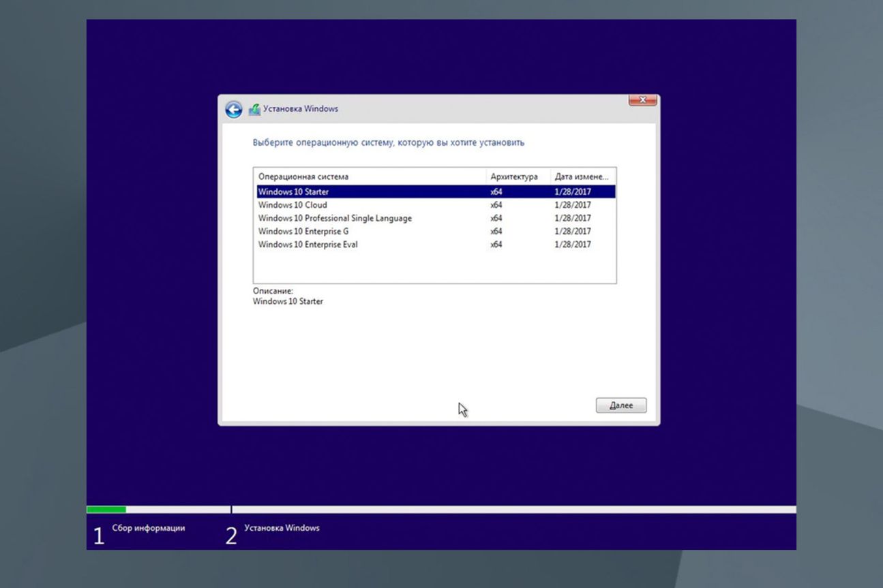Click the Описание: label
This screenshot has height=588, width=883.
[x=273, y=291]
